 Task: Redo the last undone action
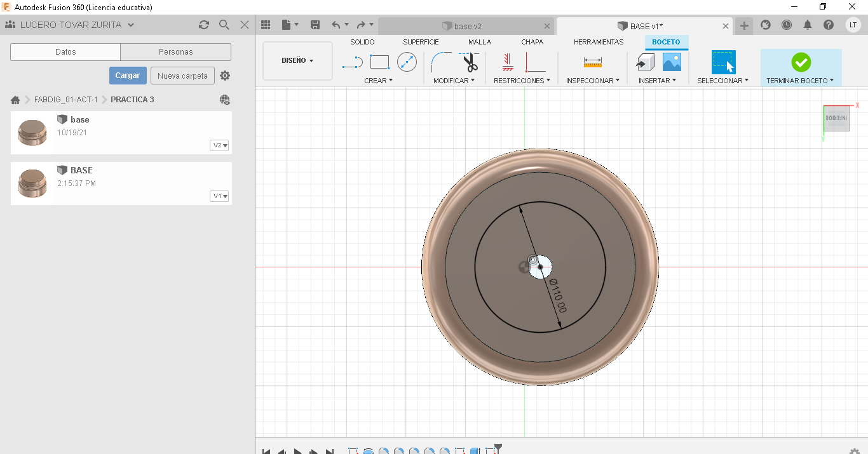click(x=361, y=25)
